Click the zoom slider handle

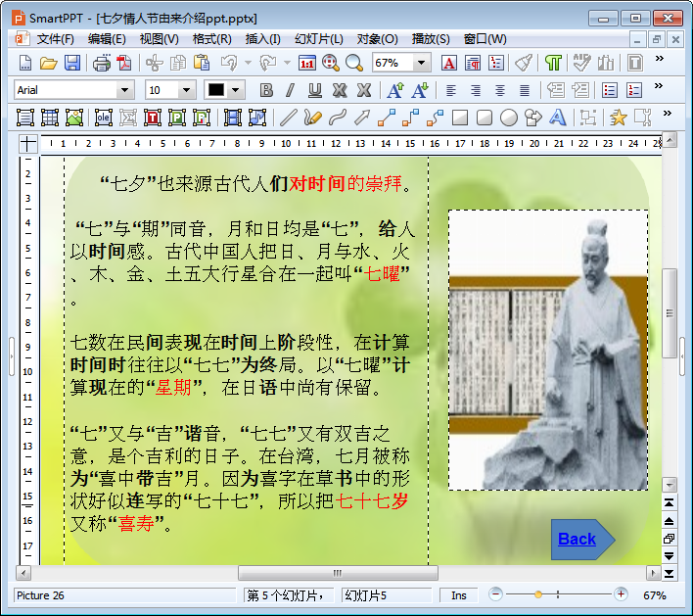pos(538,594)
